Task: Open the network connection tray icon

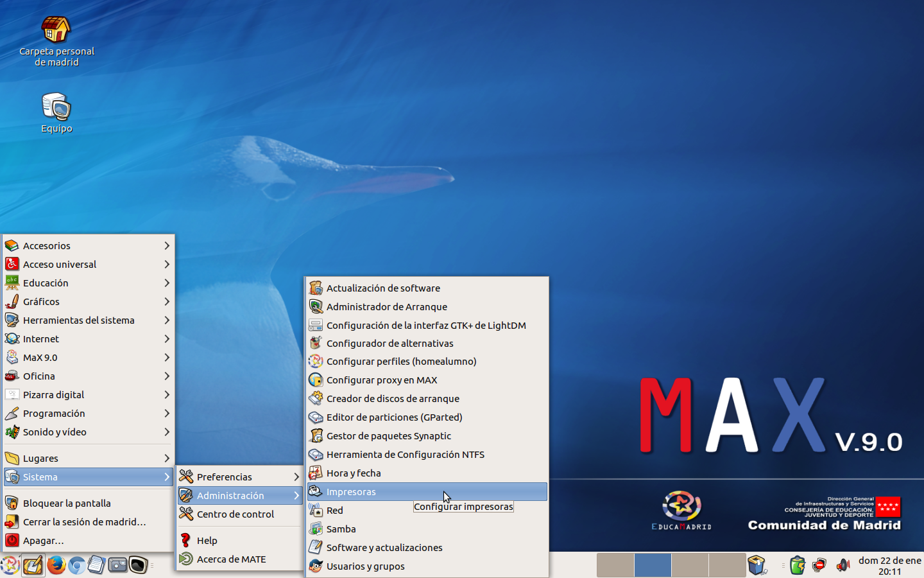Action: (x=819, y=565)
